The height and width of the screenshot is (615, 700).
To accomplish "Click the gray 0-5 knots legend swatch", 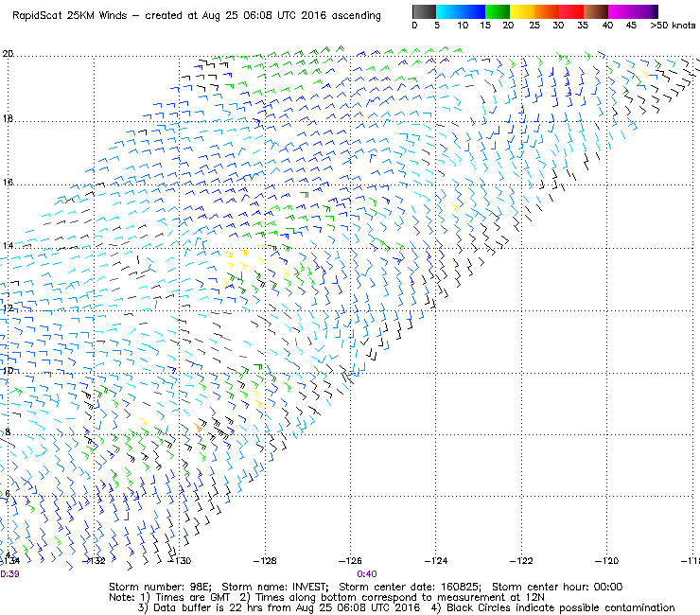I will coord(424,11).
